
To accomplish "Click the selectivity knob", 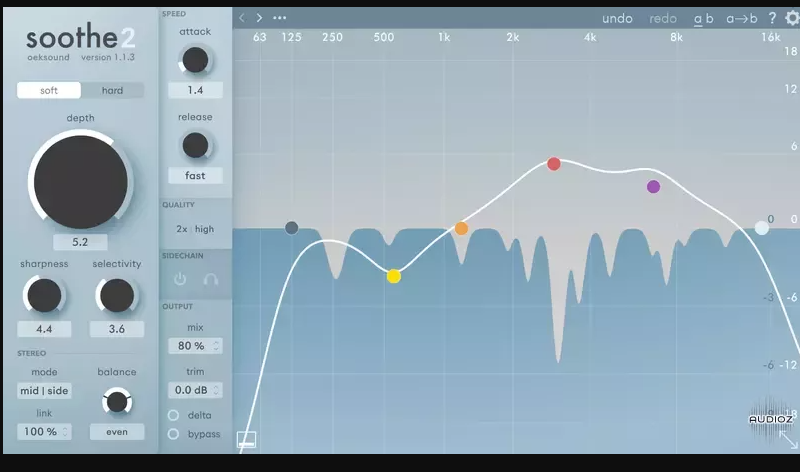I will coord(117,295).
